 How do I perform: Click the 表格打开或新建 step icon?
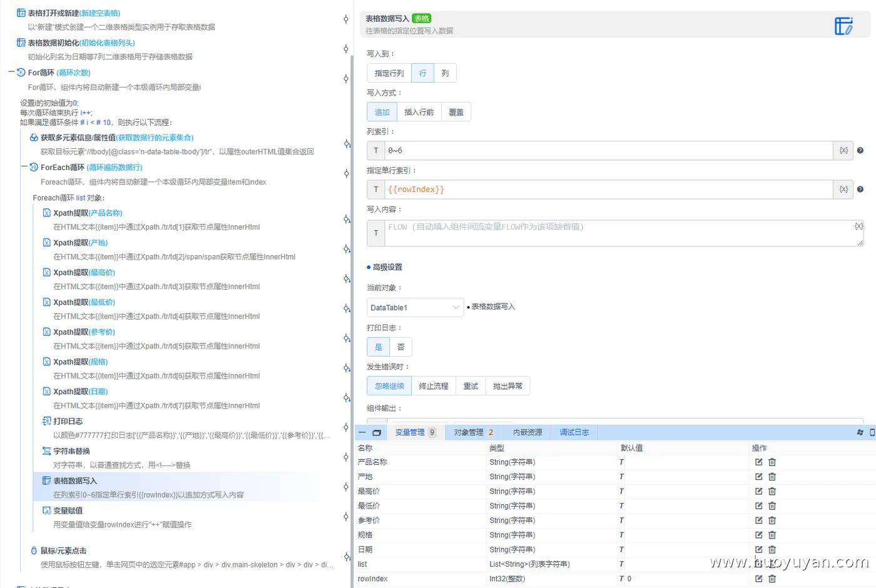tap(21, 13)
